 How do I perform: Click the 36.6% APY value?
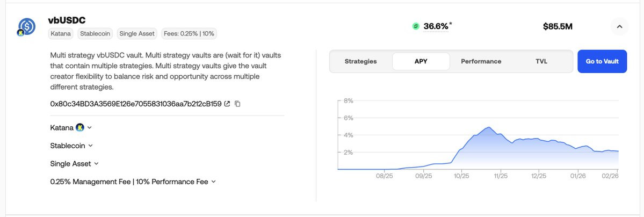(436, 26)
